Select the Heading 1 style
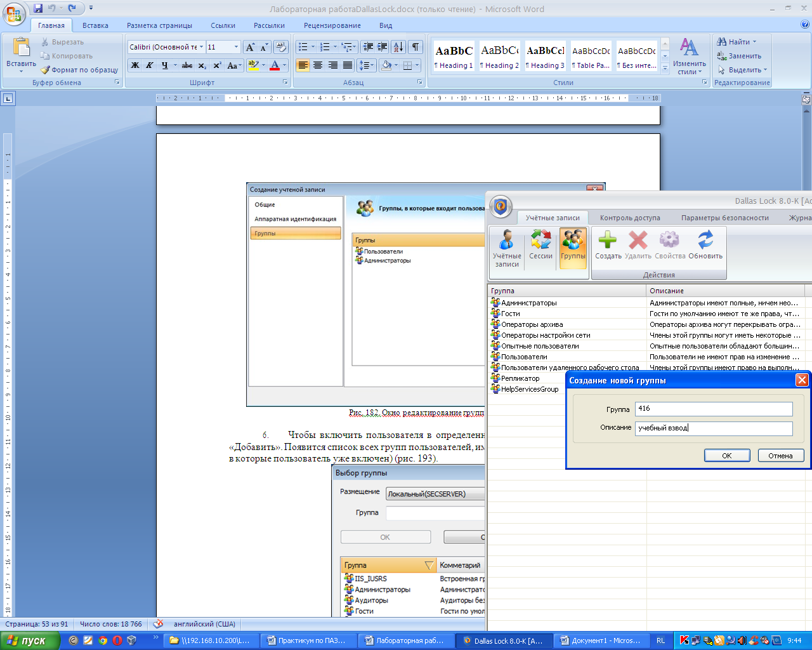This screenshot has height=650, width=812. coord(454,56)
